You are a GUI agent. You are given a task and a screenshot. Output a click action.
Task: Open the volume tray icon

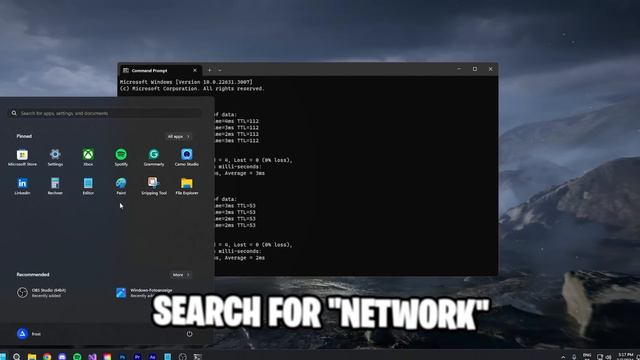point(609,357)
